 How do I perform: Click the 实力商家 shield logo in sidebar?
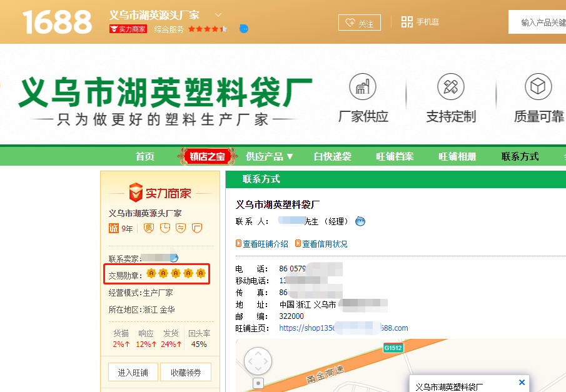click(x=160, y=193)
